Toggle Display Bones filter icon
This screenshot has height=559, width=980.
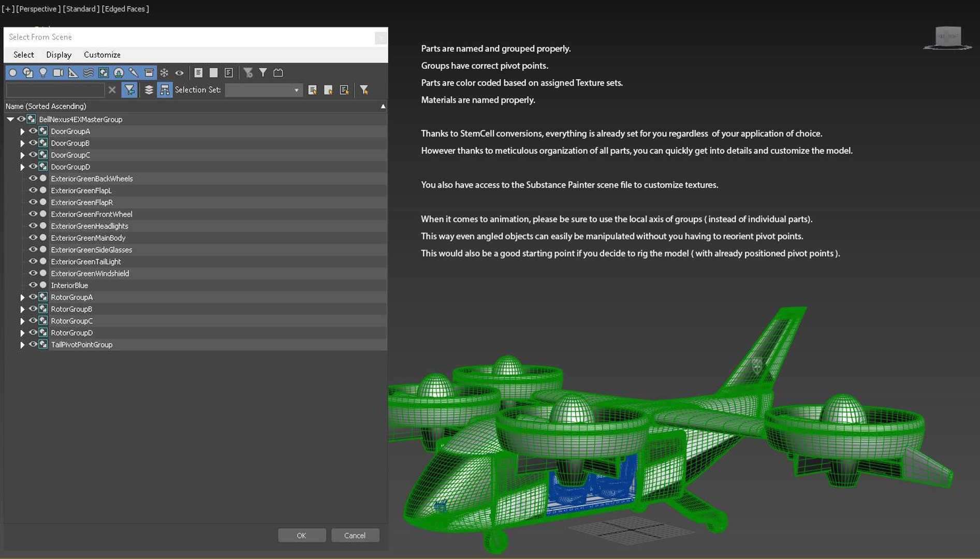[134, 73]
